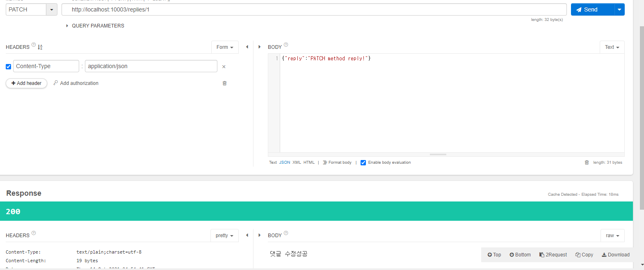Click the response body text 댓글 수정성공

click(x=289, y=254)
